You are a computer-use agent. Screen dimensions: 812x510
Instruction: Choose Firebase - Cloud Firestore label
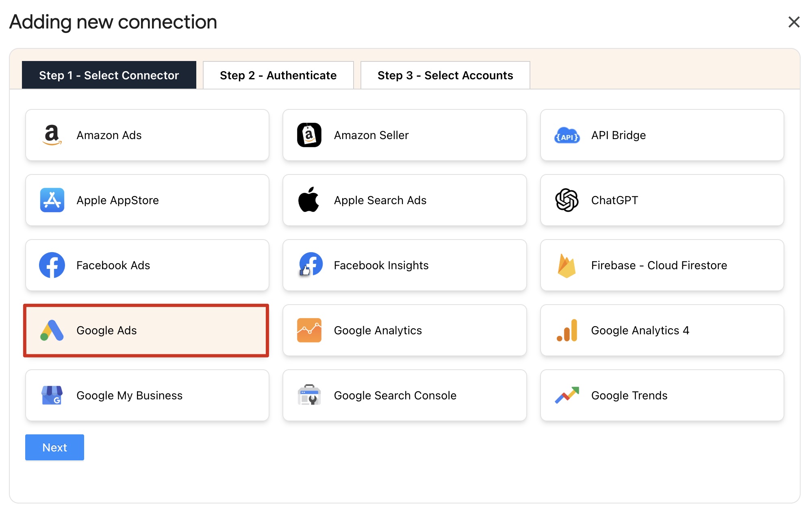[659, 266]
